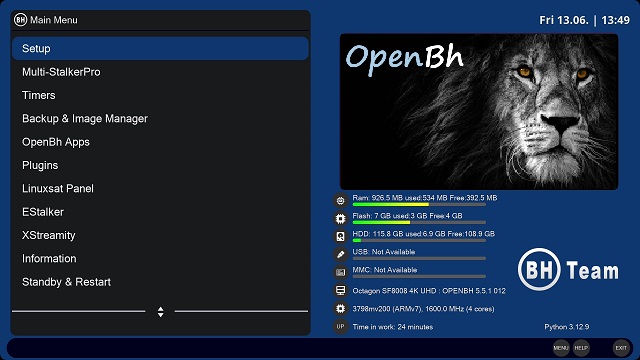Click 'Time in work: 24 minutes'
The width and height of the screenshot is (640, 360).
coord(393,327)
